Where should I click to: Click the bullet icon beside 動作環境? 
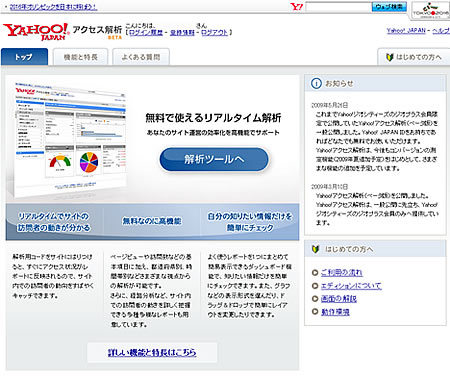click(315, 312)
